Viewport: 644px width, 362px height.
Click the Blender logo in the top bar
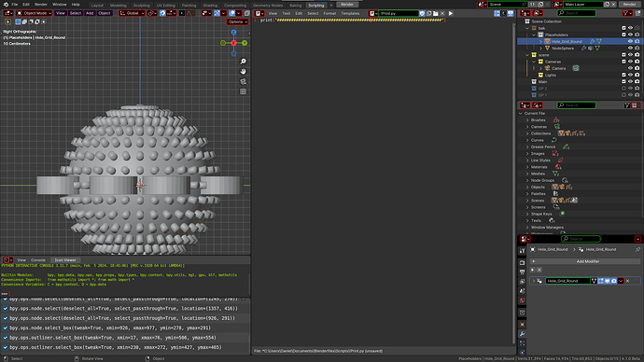6,4
